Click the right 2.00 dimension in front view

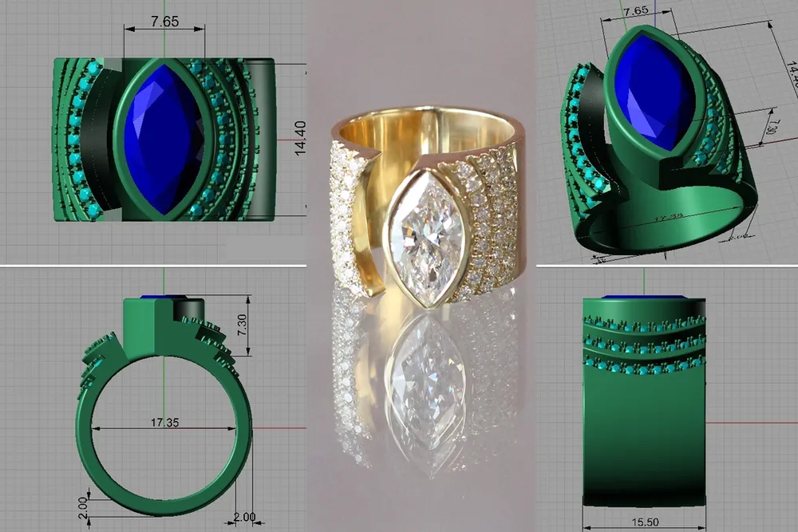coord(244,517)
